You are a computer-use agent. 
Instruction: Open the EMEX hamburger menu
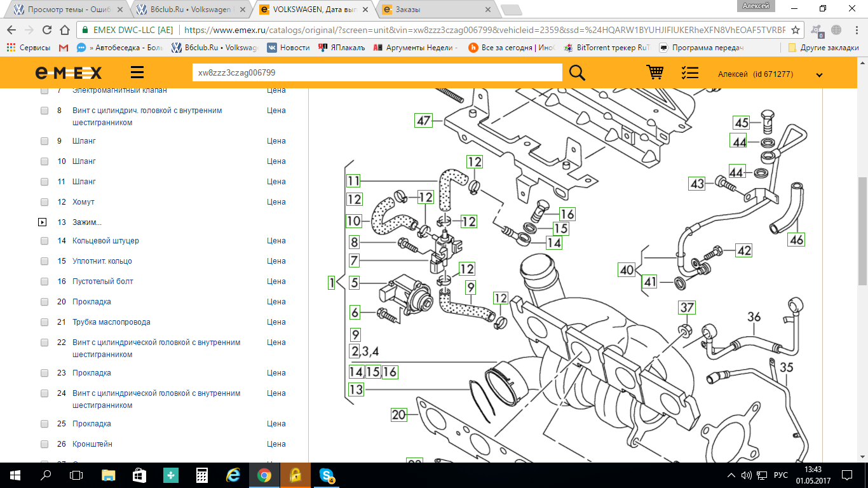coord(137,72)
